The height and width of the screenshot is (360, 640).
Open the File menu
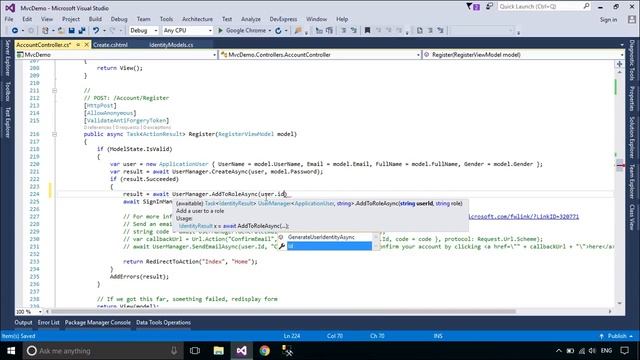9,19
